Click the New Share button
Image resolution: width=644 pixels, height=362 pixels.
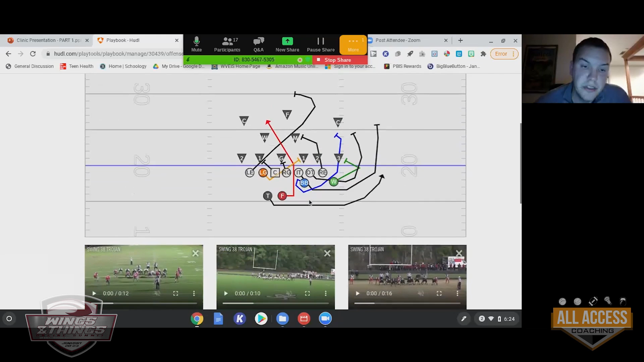(x=287, y=44)
